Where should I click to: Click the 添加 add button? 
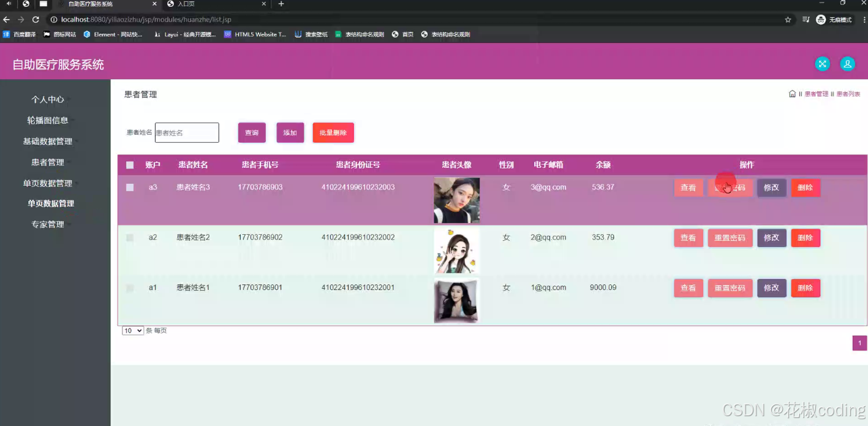coord(290,132)
